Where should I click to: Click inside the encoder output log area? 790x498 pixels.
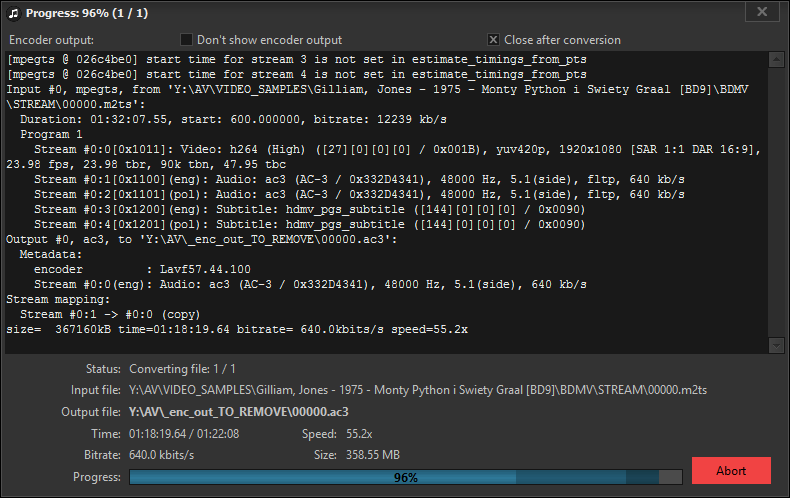click(386, 202)
